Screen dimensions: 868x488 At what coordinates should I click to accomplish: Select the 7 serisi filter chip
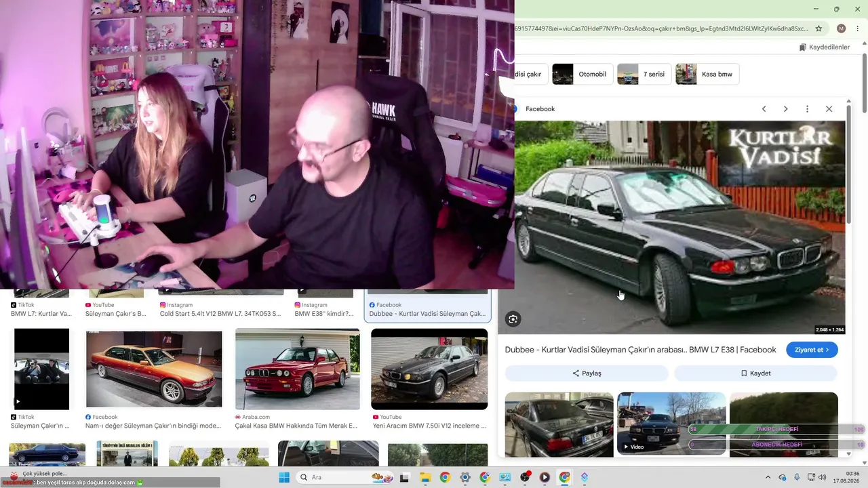644,74
